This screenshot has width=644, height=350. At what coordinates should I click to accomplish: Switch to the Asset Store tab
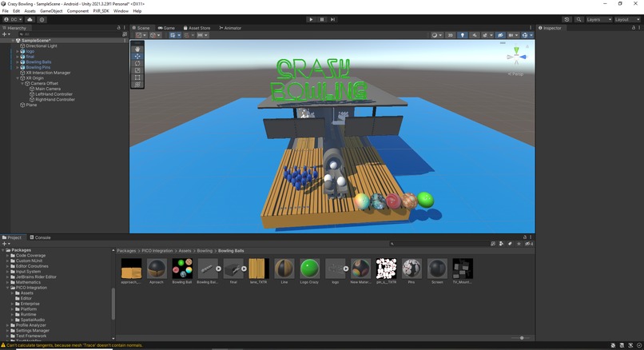197,28
